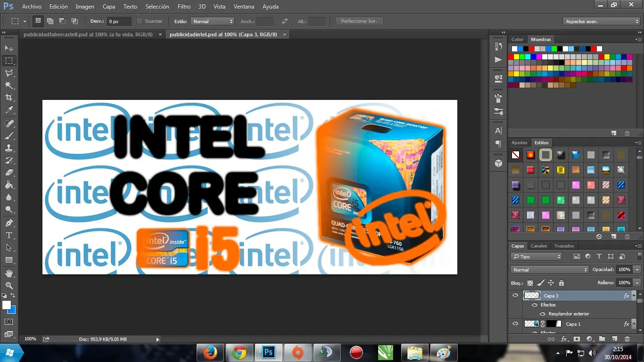Open the Relleno slider dropdown arrow
644x362 pixels.
(x=637, y=283)
